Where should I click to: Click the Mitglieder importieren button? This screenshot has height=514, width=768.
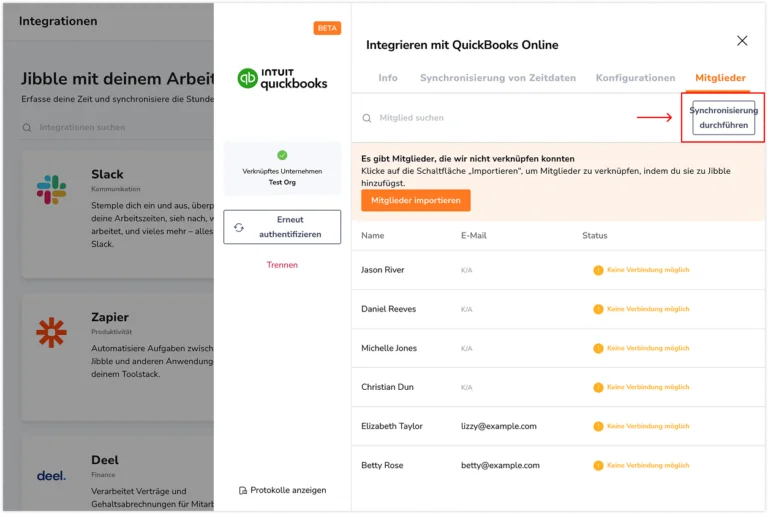415,200
